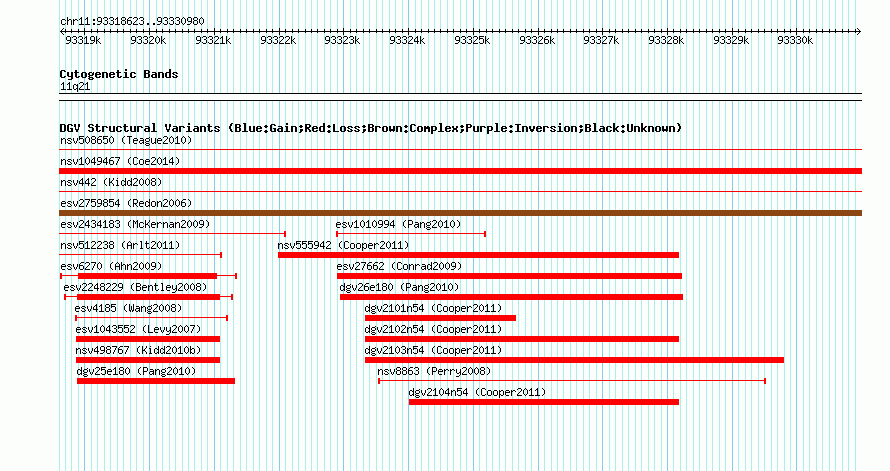Open dgv2103n54 (Cooper2011) label
The height and width of the screenshot is (471, 890).
[x=433, y=350]
